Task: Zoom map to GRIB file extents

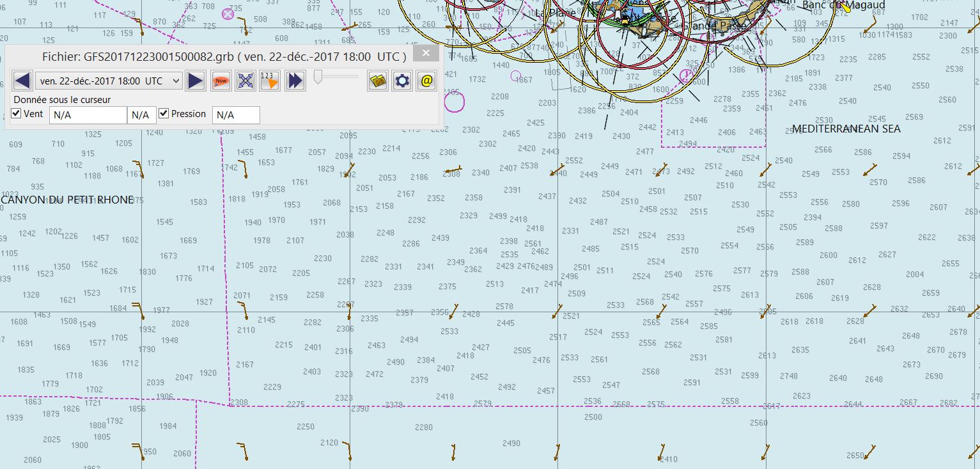Action: [245, 81]
